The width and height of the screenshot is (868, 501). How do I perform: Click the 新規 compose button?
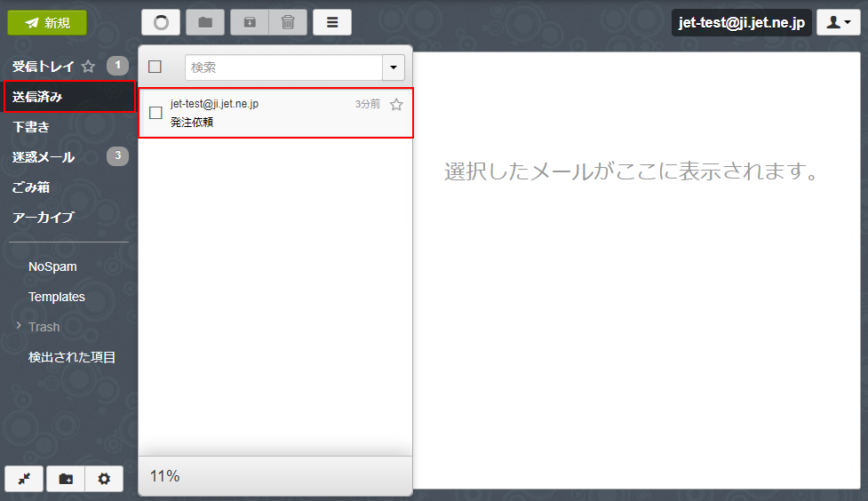[x=47, y=23]
